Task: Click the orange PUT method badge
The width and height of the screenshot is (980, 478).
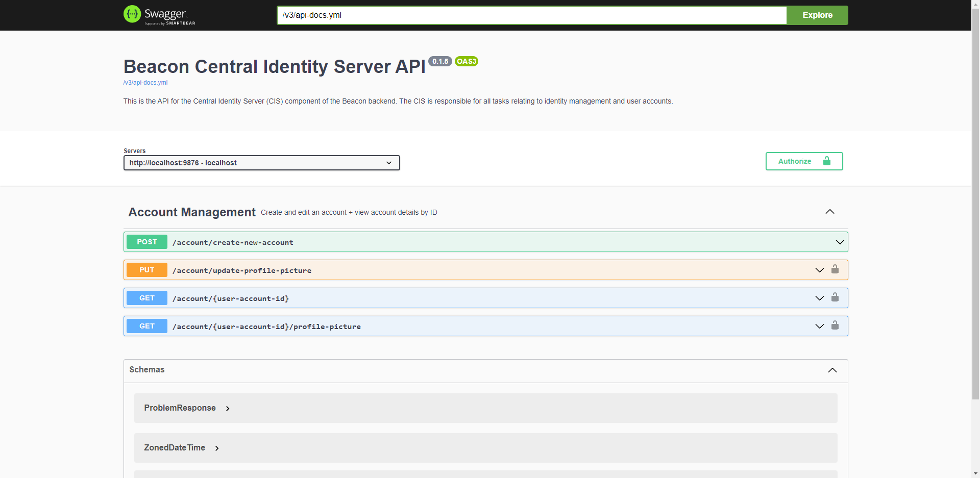Action: [147, 270]
